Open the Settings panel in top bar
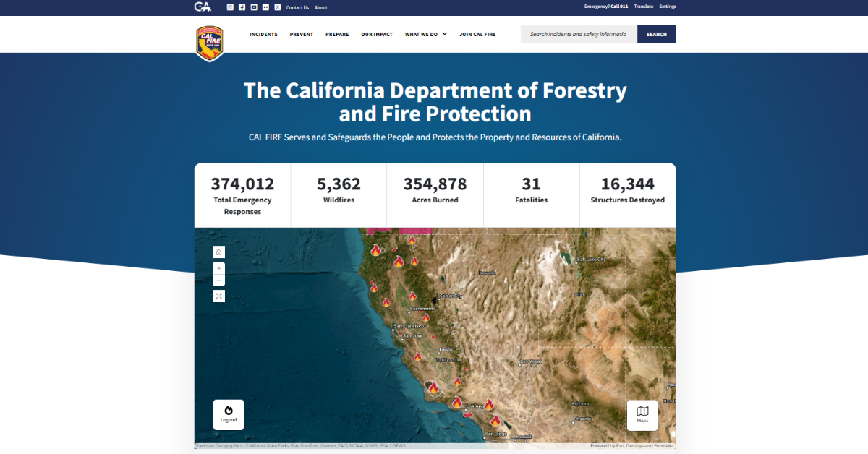This screenshot has height=454, width=868. (x=668, y=7)
